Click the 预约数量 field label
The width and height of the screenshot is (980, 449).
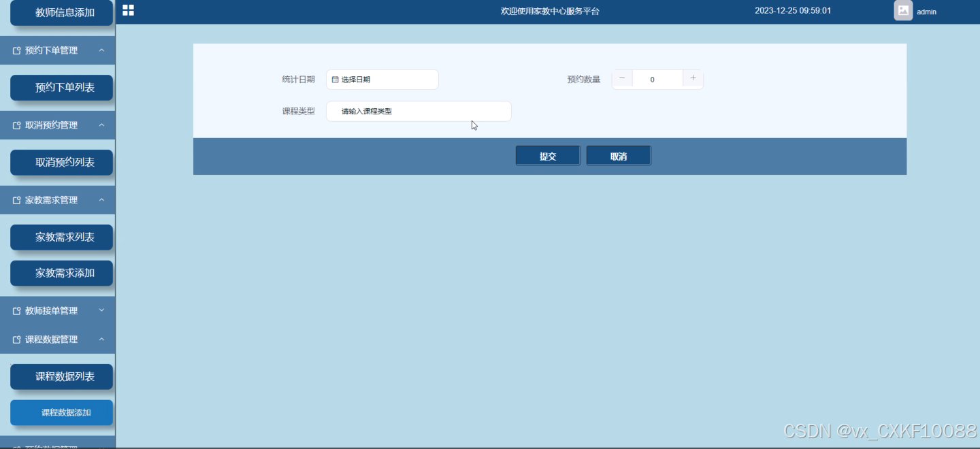coord(584,80)
